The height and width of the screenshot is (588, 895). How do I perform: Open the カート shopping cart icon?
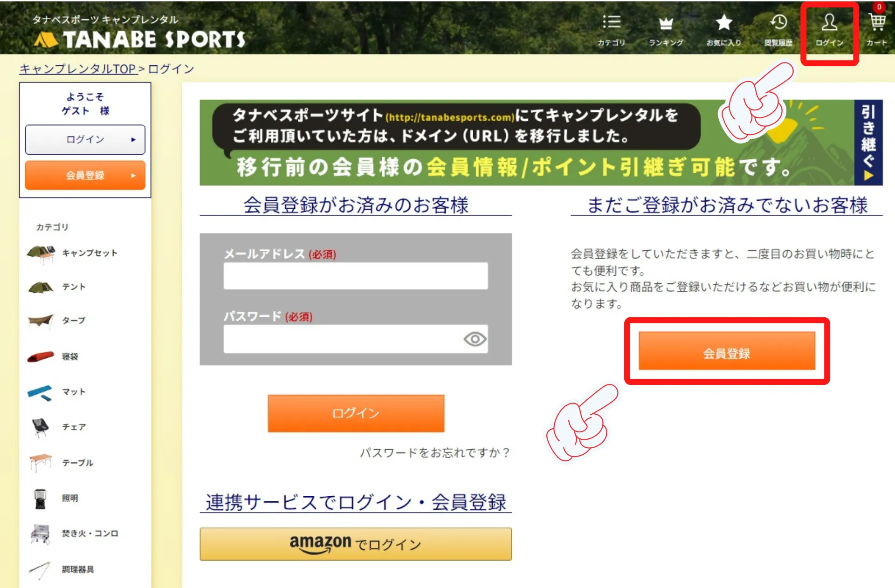click(877, 22)
